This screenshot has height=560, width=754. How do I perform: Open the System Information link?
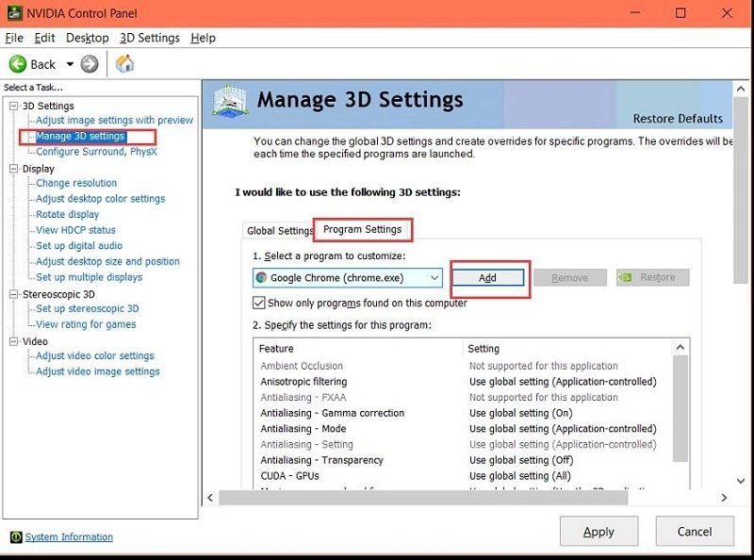69,537
